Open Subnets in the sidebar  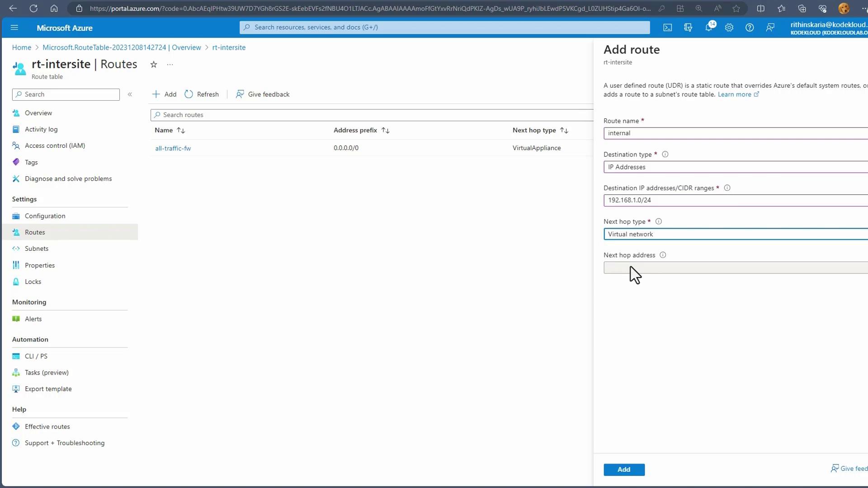click(x=37, y=249)
